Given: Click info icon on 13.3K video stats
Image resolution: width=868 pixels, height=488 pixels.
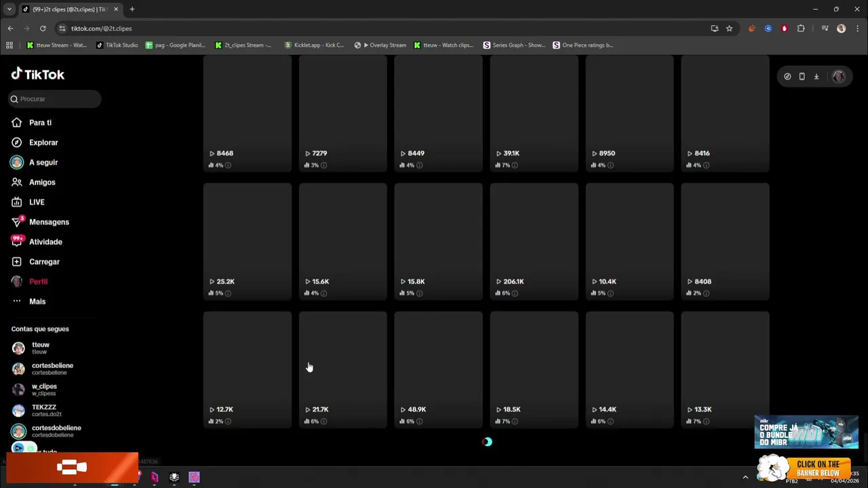Looking at the screenshot, I should (x=706, y=422).
